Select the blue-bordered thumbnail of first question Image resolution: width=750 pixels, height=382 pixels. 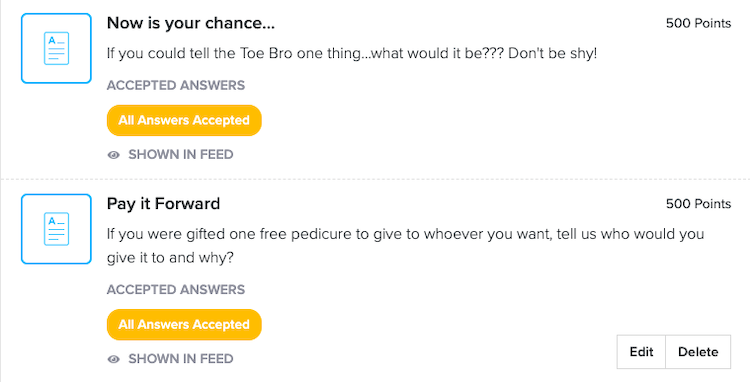[x=56, y=48]
